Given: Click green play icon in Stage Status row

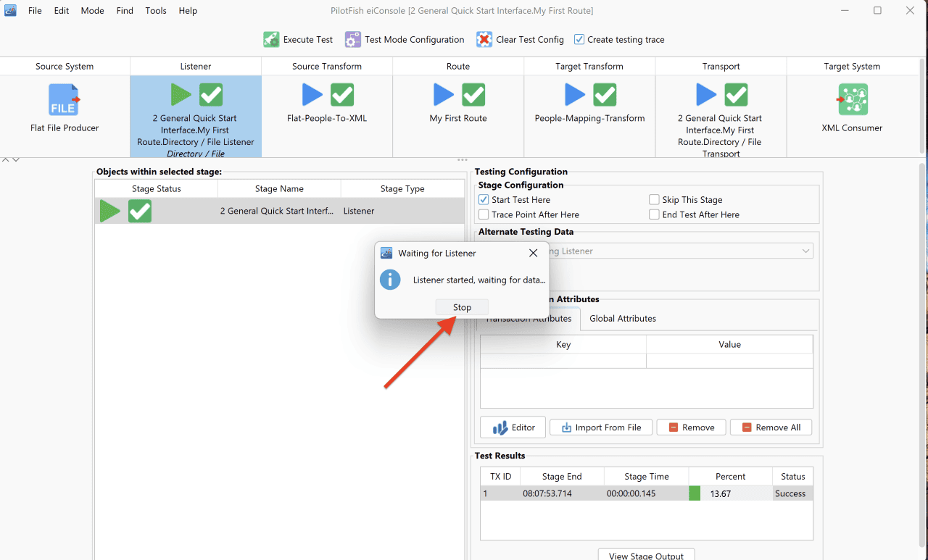Looking at the screenshot, I should (x=110, y=211).
